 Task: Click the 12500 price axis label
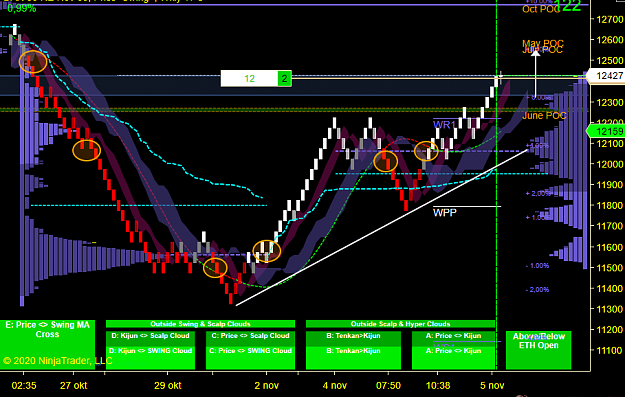pos(610,60)
